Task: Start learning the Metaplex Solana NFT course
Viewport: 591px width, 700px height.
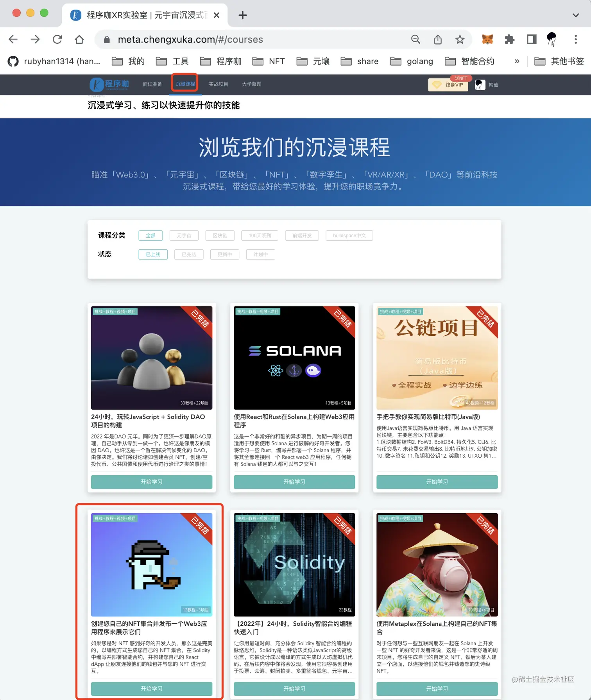Action: coord(437,689)
